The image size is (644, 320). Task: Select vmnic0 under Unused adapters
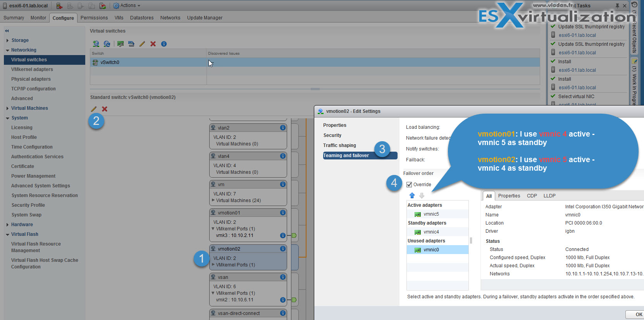[x=437, y=250]
